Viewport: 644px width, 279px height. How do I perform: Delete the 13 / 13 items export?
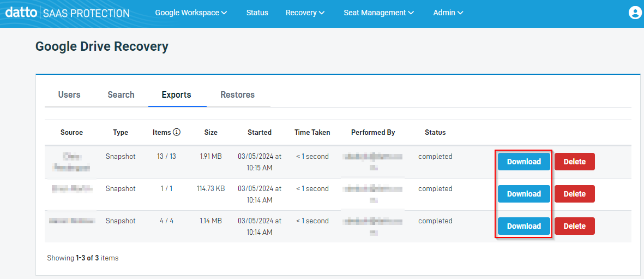pyautogui.click(x=575, y=162)
